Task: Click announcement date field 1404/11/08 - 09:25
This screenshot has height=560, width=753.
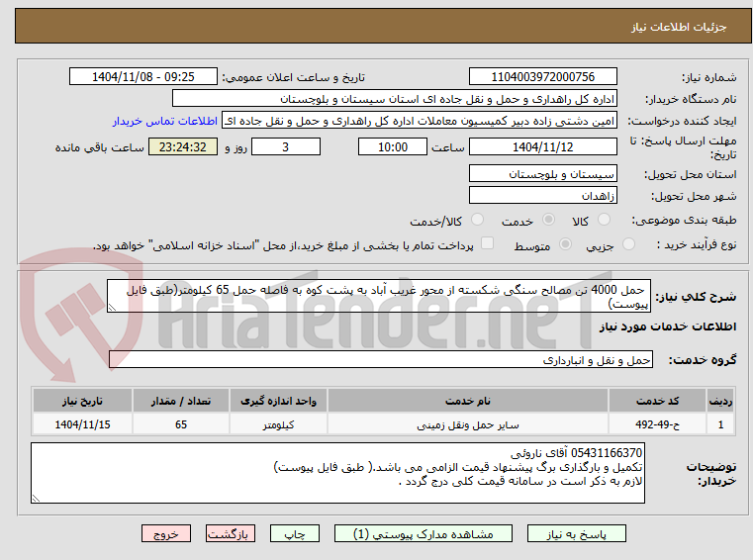Action: pyautogui.click(x=143, y=77)
